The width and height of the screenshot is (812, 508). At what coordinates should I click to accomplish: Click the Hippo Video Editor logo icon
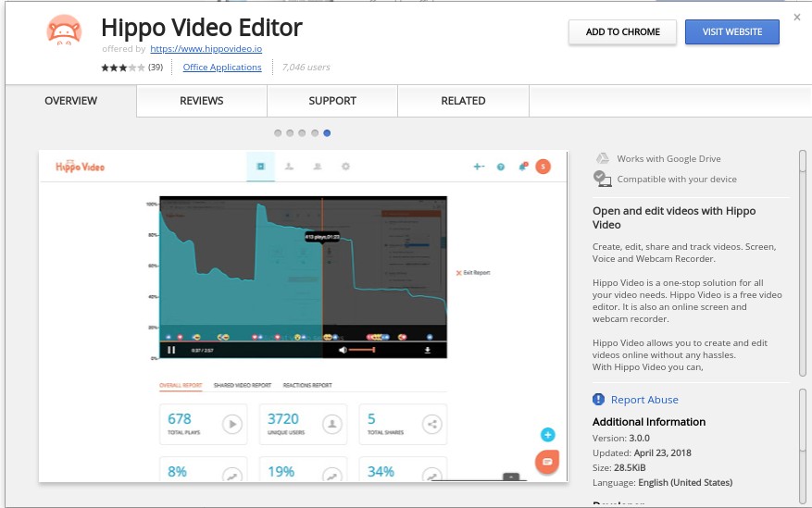click(x=64, y=30)
